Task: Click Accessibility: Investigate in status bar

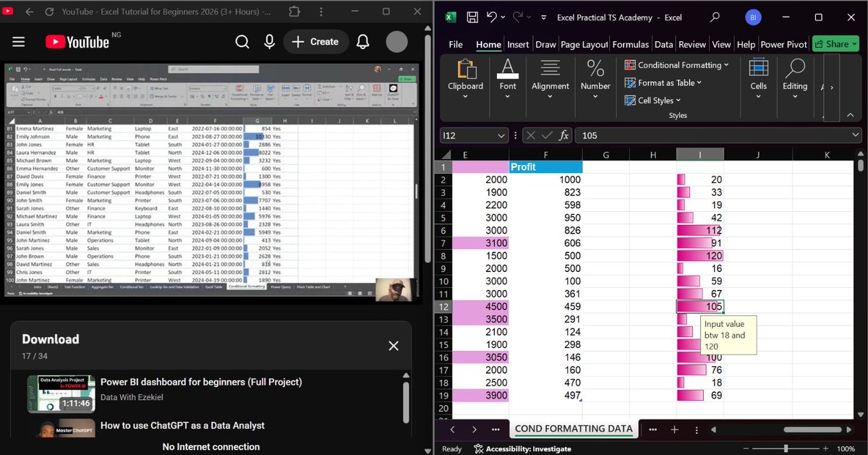Action: point(522,448)
